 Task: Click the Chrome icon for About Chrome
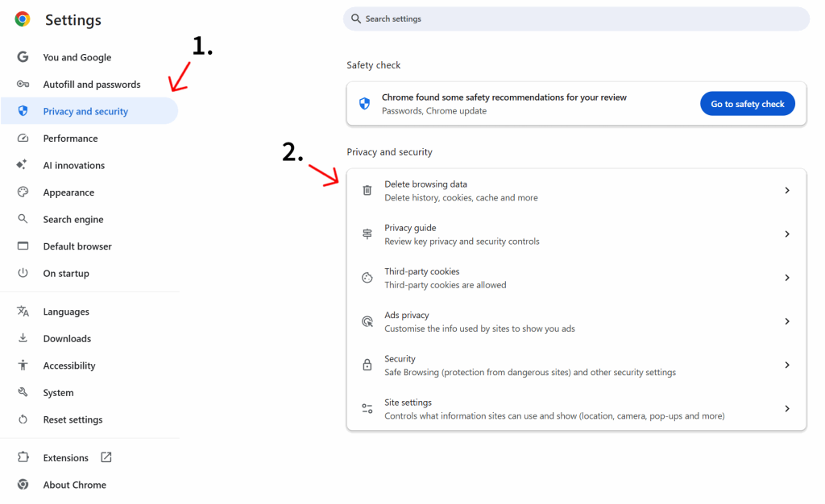tap(23, 485)
